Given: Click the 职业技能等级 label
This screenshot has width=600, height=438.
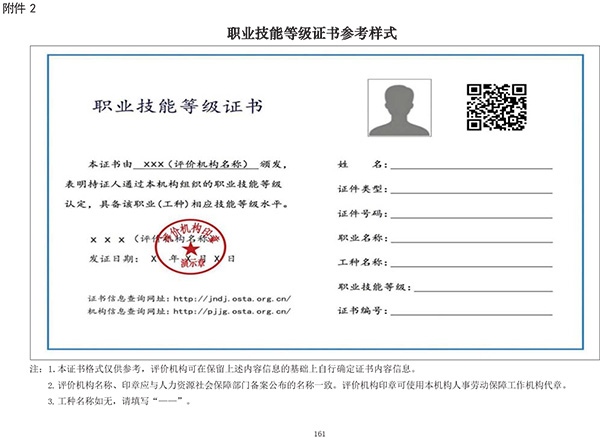Looking at the screenshot, I should click(x=374, y=287).
